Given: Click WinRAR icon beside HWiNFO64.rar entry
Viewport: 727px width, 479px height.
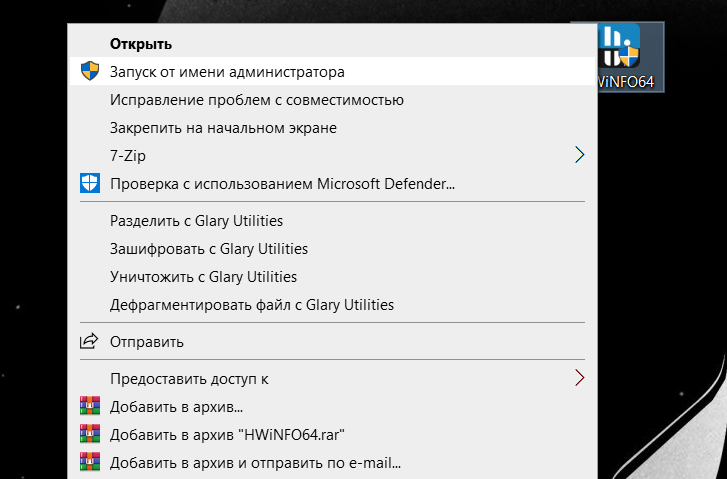Looking at the screenshot, I should click(90, 434).
